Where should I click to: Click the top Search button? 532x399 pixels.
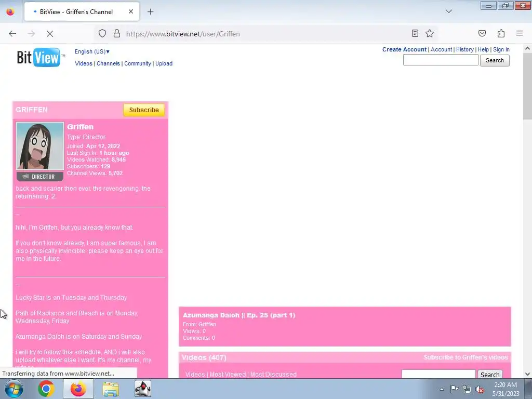[495, 60]
